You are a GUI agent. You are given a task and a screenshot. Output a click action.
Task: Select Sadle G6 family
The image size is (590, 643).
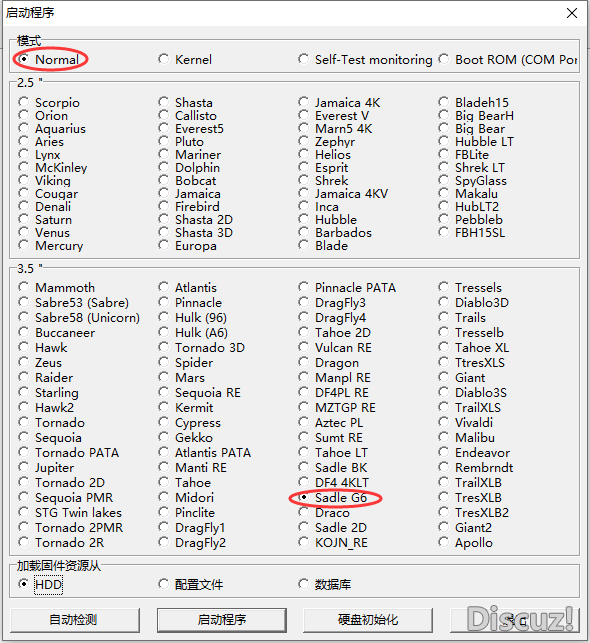click(x=303, y=497)
